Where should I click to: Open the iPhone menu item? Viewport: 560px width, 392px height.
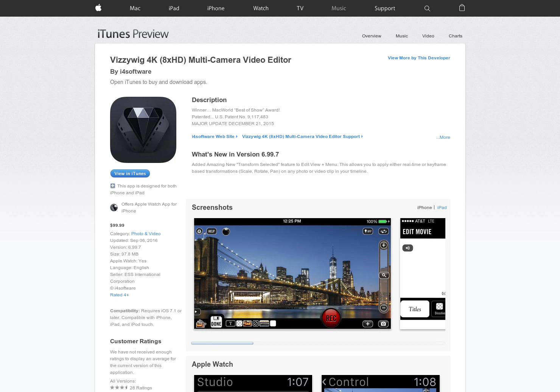click(216, 8)
